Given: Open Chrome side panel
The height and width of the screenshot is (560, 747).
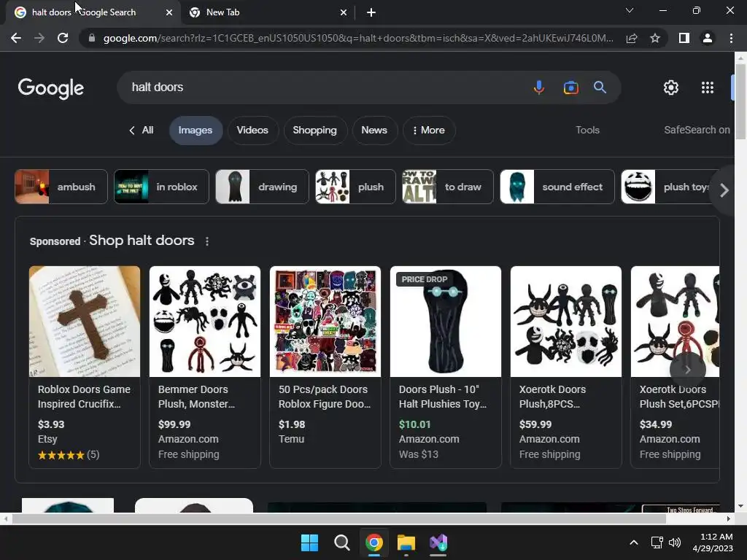Looking at the screenshot, I should tap(684, 38).
